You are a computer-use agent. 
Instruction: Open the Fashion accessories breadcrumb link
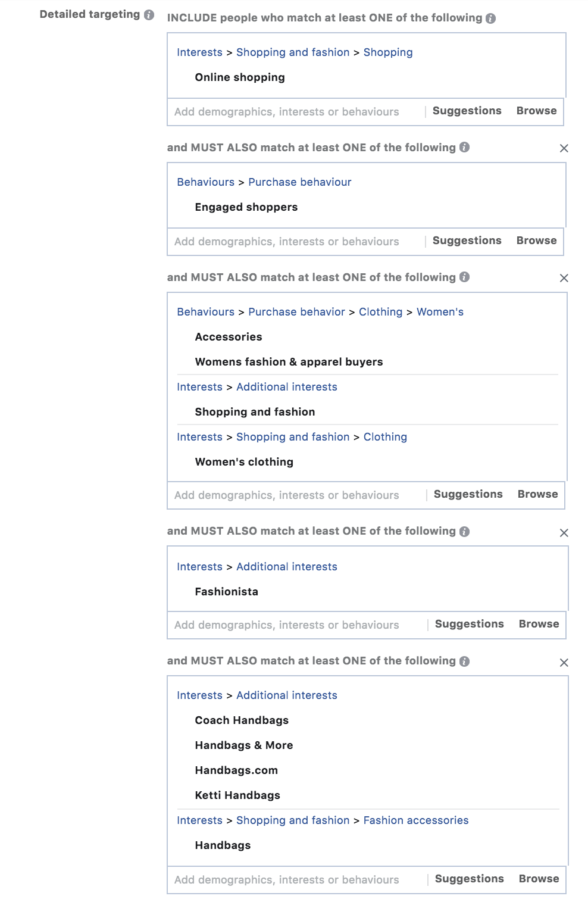tap(417, 820)
